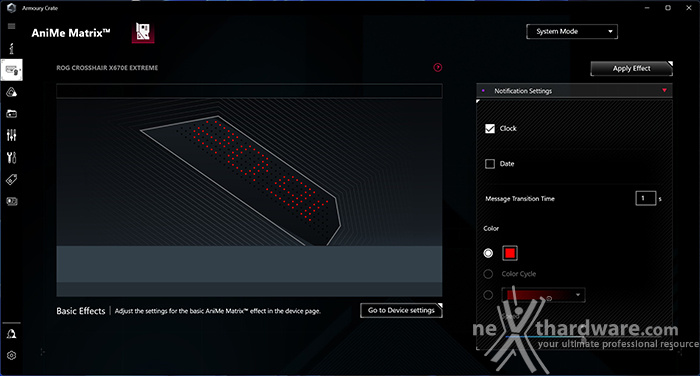This screenshot has width=700, height=376.
Task: Select the Device icon in sidebar
Action: coord(12,70)
